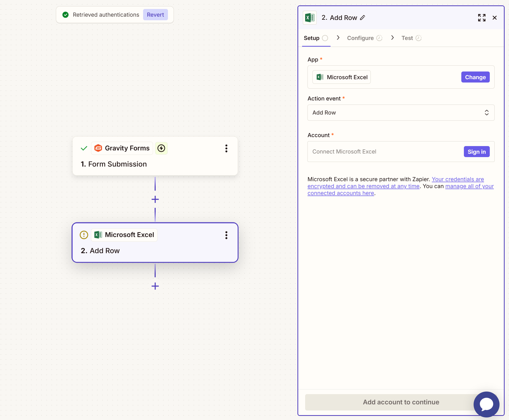Open the three-dot menu on Add Row
Viewport: 509px width, 420px height.
pyautogui.click(x=226, y=235)
